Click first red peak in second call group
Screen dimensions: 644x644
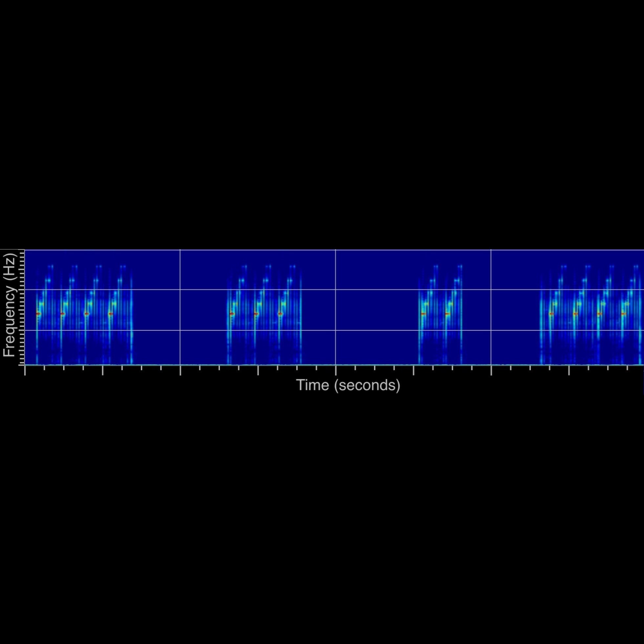[x=232, y=314]
